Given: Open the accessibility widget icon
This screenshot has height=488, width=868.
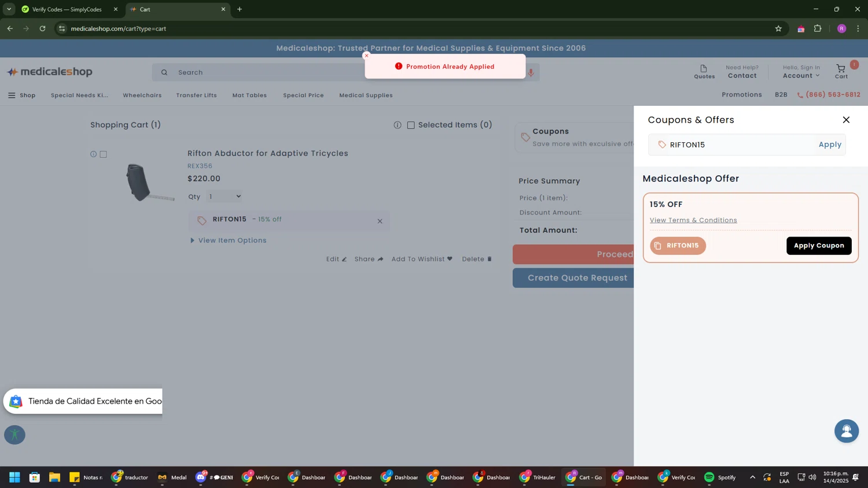Looking at the screenshot, I should (14, 435).
